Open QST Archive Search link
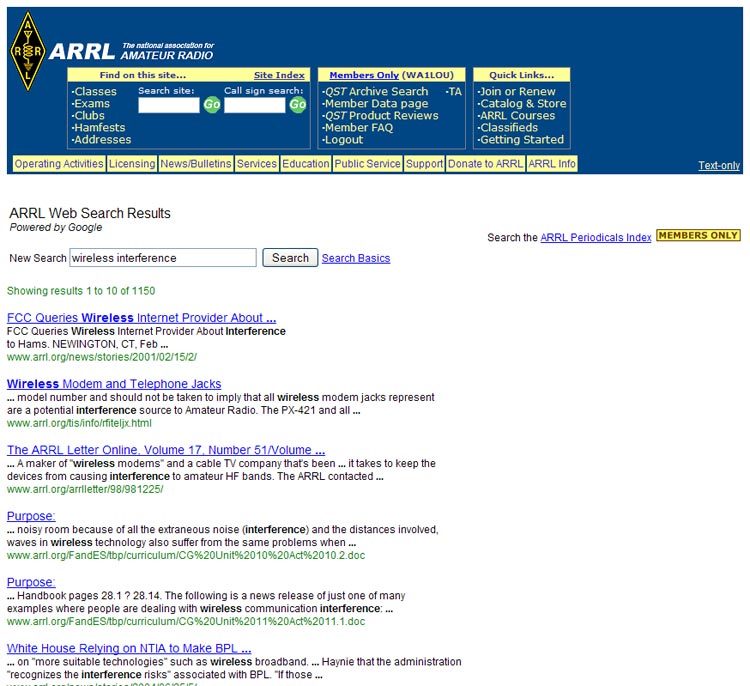Image resolution: width=750 pixels, height=686 pixels. point(376,92)
